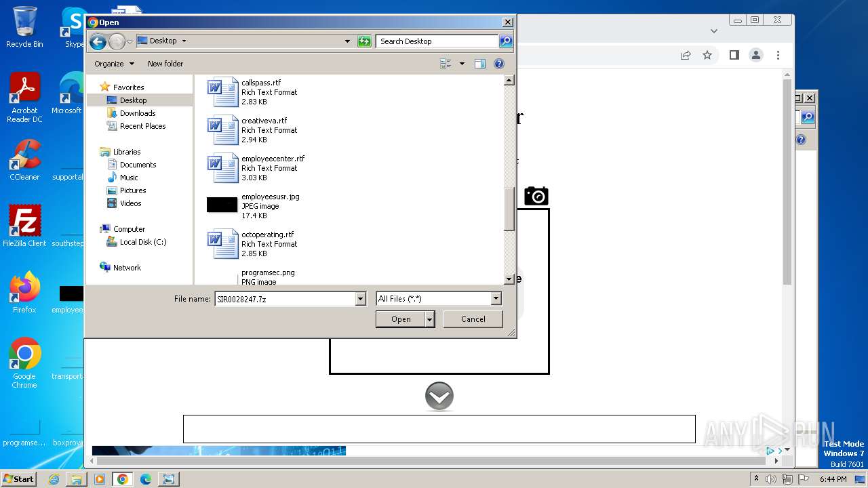This screenshot has width=868, height=488.
Task: Select Downloads in navigation pane
Action: (x=138, y=113)
